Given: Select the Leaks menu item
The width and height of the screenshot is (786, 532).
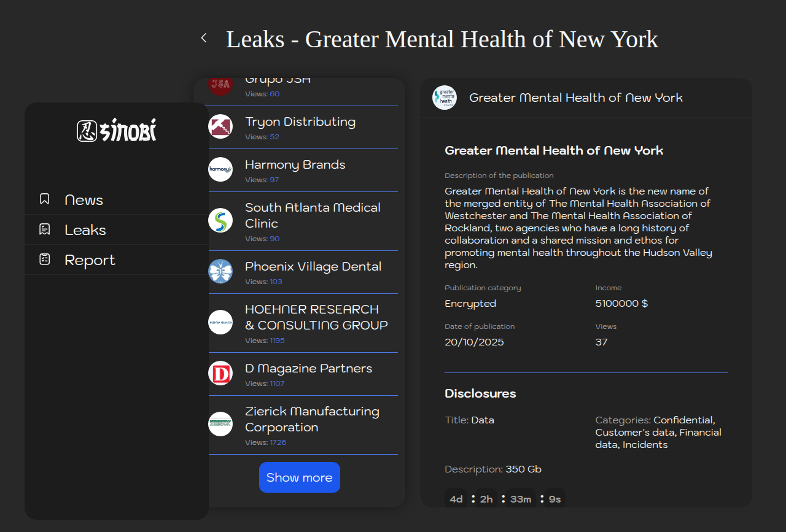Looking at the screenshot, I should click(x=85, y=230).
